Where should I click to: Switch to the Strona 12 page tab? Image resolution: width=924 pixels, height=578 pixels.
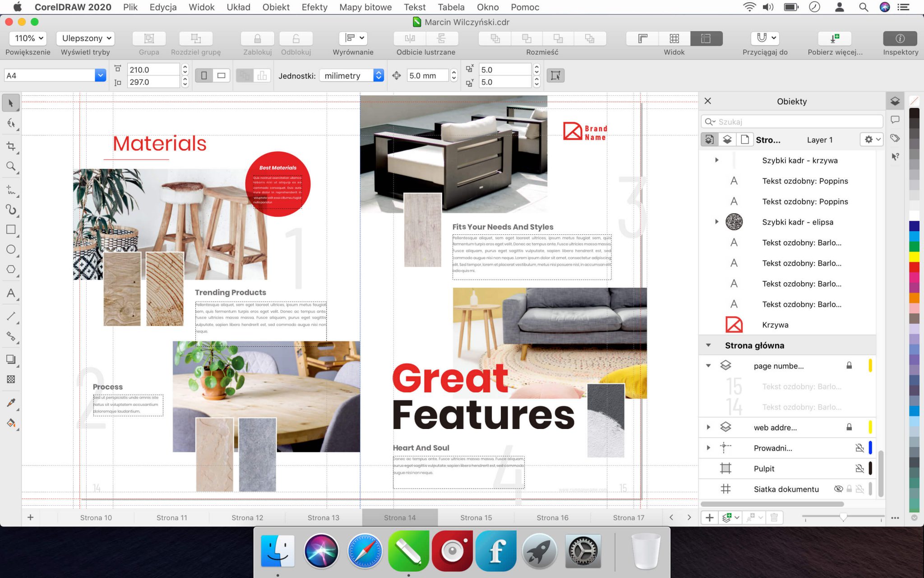coord(247,517)
